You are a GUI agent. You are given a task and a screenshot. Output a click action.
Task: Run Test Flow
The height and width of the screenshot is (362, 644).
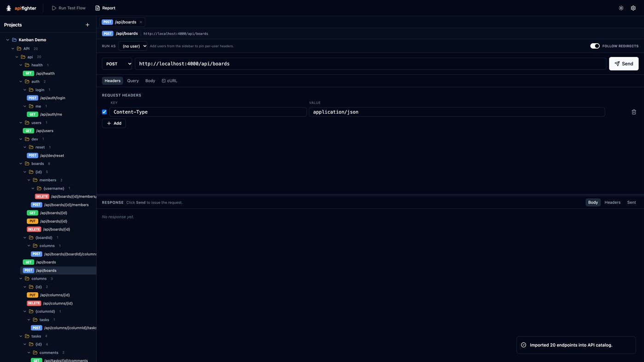pos(68,8)
